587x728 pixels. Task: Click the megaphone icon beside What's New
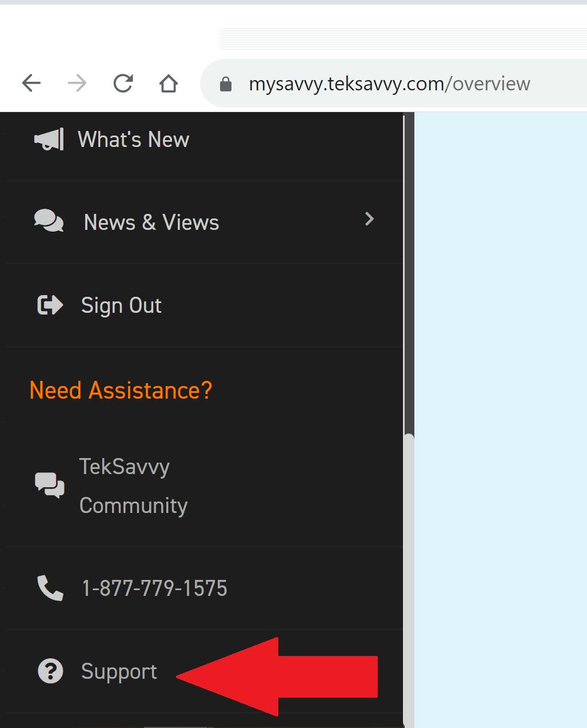click(49, 140)
